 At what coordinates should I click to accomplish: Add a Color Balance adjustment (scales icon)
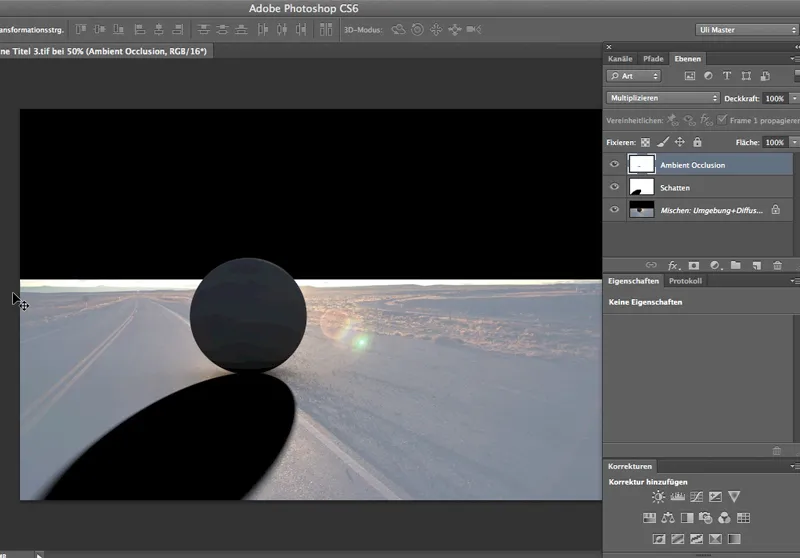coord(668,518)
